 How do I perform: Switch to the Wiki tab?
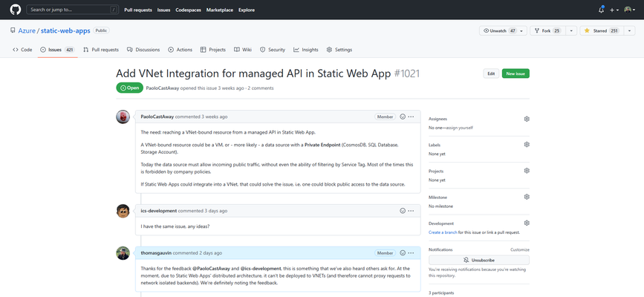243,50
